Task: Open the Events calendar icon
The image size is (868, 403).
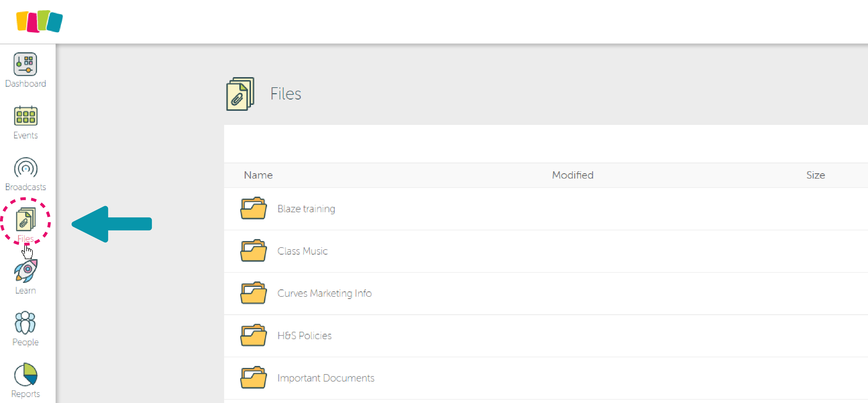Action: [26, 116]
